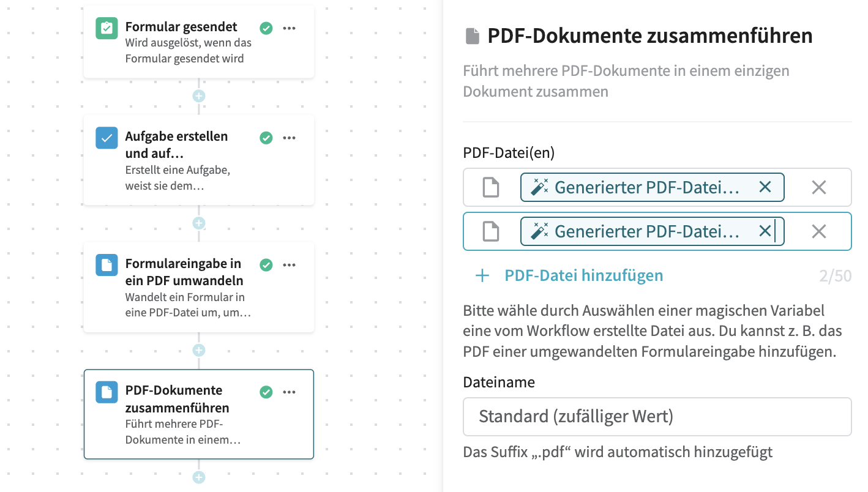
Task: Add a step below Aufgabe erstellen via plus connector
Action: 198,223
